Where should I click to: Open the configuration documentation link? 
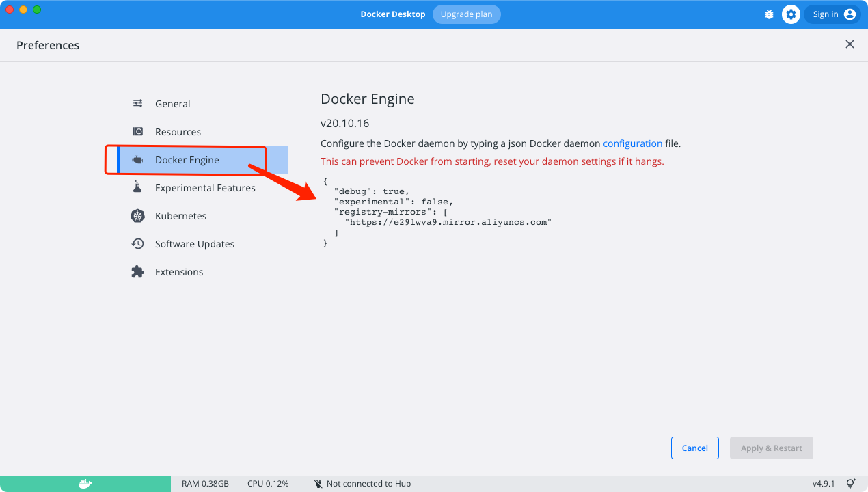(632, 143)
